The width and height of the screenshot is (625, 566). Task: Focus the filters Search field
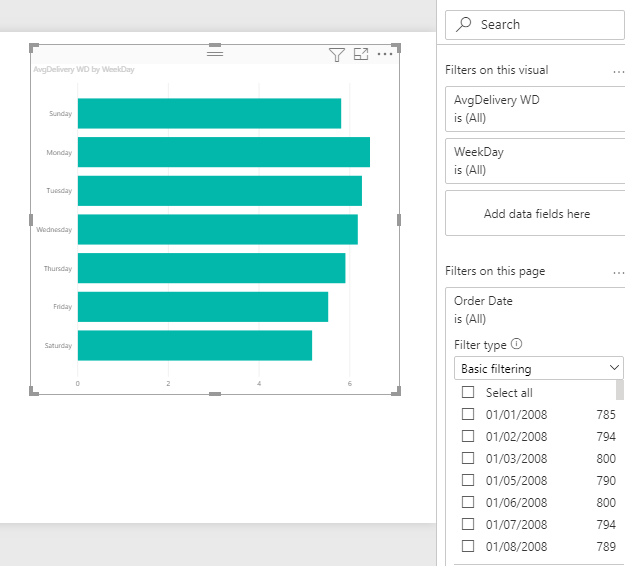point(535,25)
